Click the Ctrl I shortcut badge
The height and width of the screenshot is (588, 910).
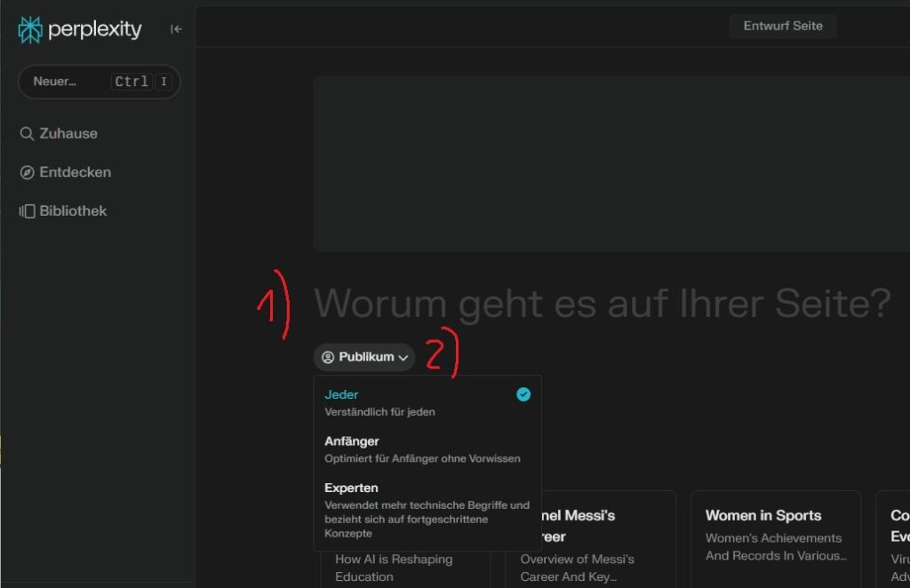click(x=140, y=81)
